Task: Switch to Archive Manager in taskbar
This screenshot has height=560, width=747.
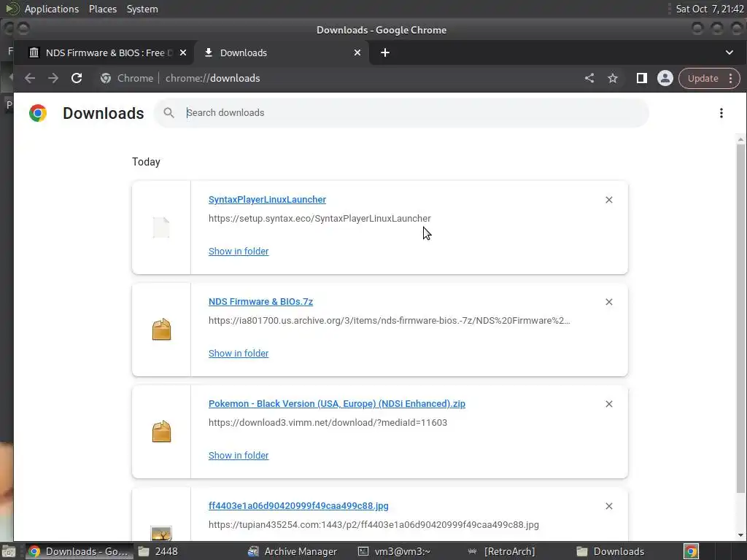Action: coord(293,551)
